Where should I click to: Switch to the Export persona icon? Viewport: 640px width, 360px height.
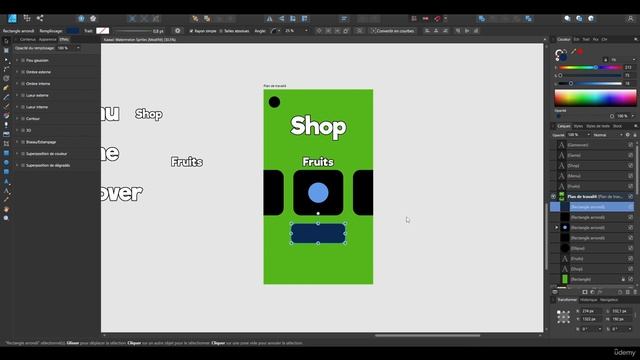pyautogui.click(x=40, y=18)
